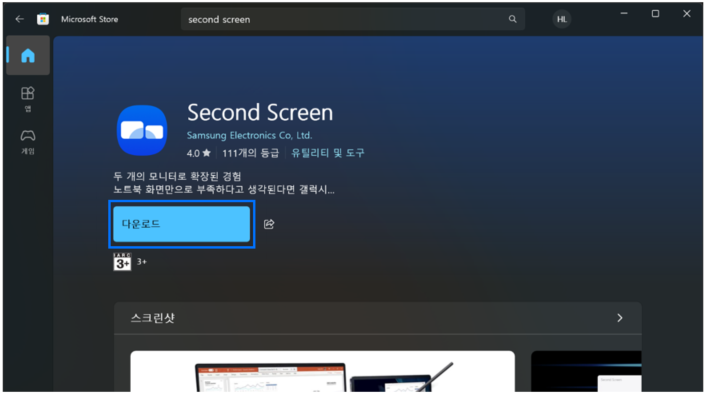Expand the 스크린샷 section chevron

tap(620, 318)
